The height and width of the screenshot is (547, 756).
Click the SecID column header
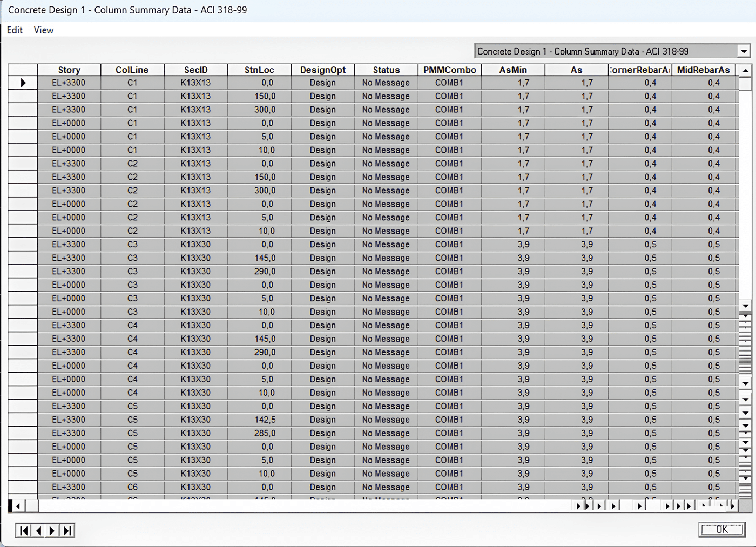(195, 70)
